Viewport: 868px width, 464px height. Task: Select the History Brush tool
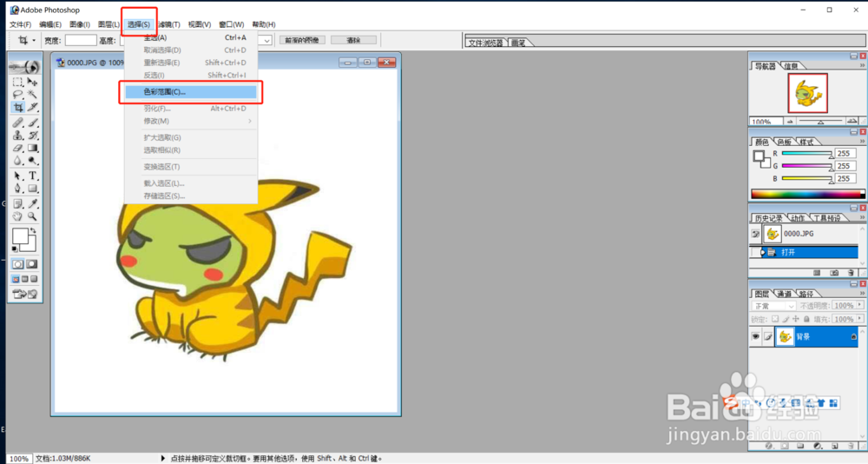click(x=33, y=136)
